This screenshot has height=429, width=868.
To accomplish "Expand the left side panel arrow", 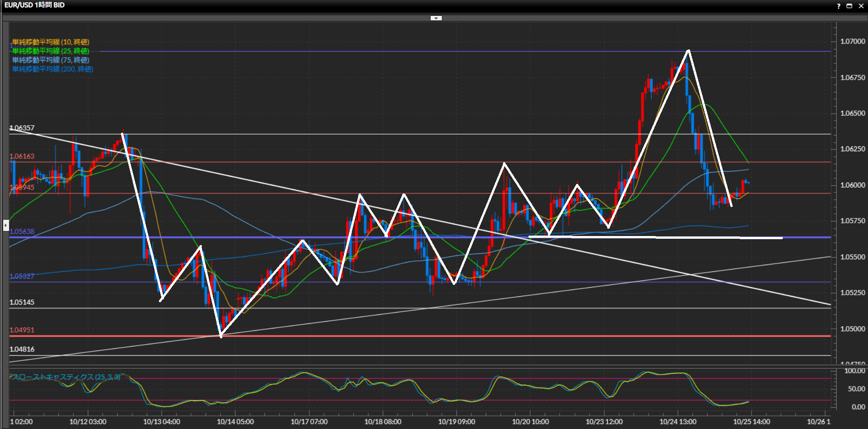I will point(6,225).
